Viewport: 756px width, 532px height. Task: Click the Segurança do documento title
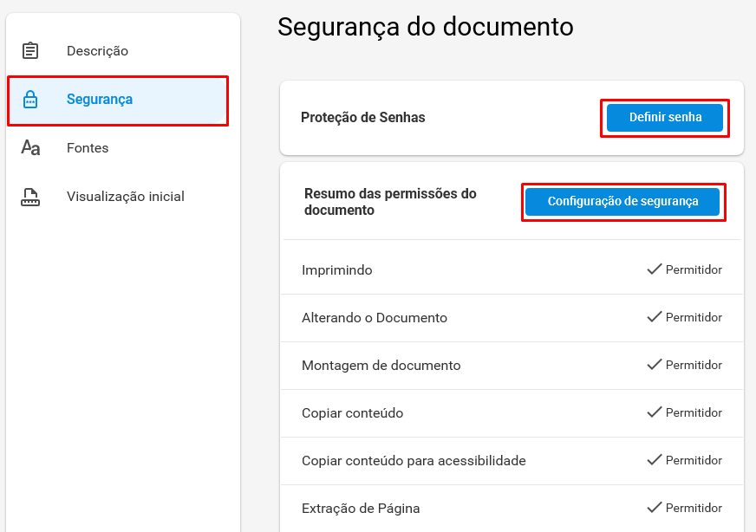425,27
